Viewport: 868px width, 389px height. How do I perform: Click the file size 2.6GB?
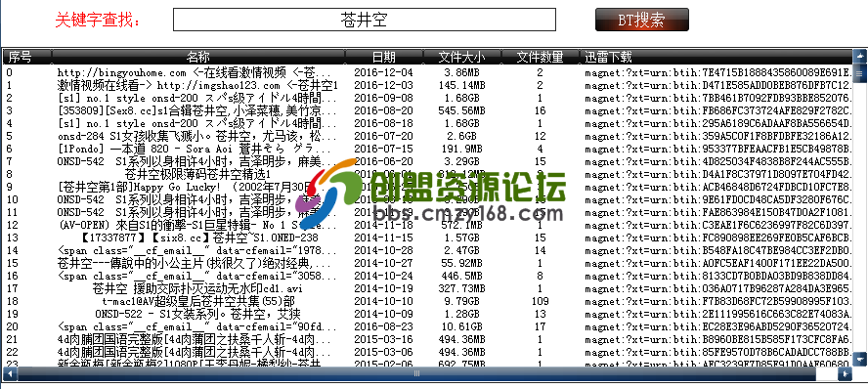461,136
